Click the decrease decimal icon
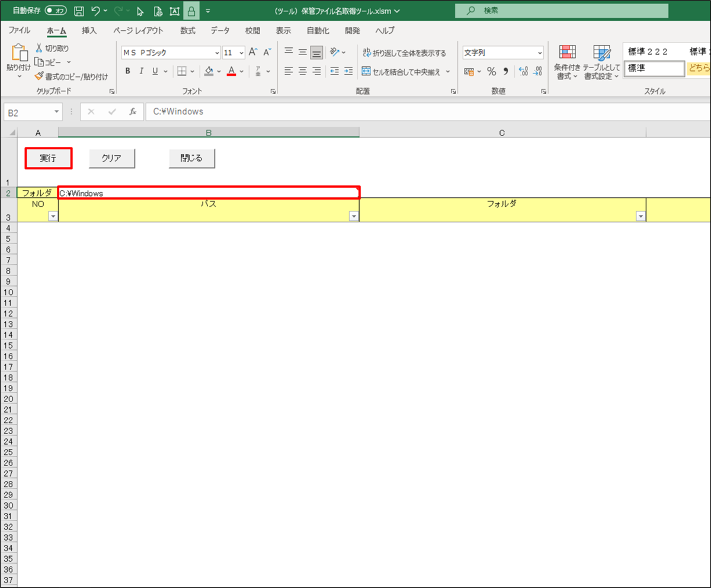The image size is (711, 588). [537, 71]
